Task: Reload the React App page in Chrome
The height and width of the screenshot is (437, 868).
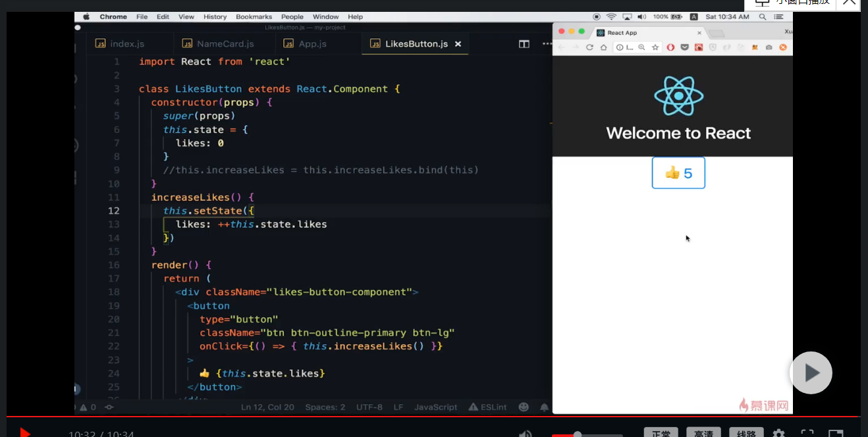Action: (590, 46)
